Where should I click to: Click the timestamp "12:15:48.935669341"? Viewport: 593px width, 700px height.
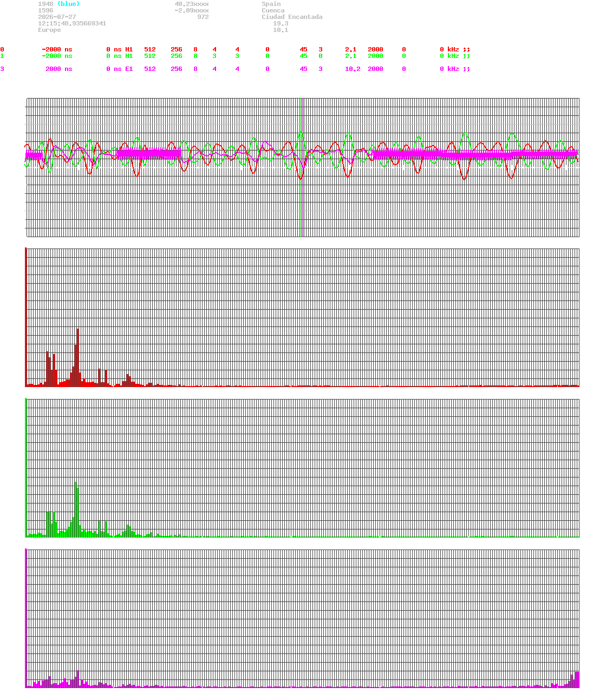coord(72,23)
